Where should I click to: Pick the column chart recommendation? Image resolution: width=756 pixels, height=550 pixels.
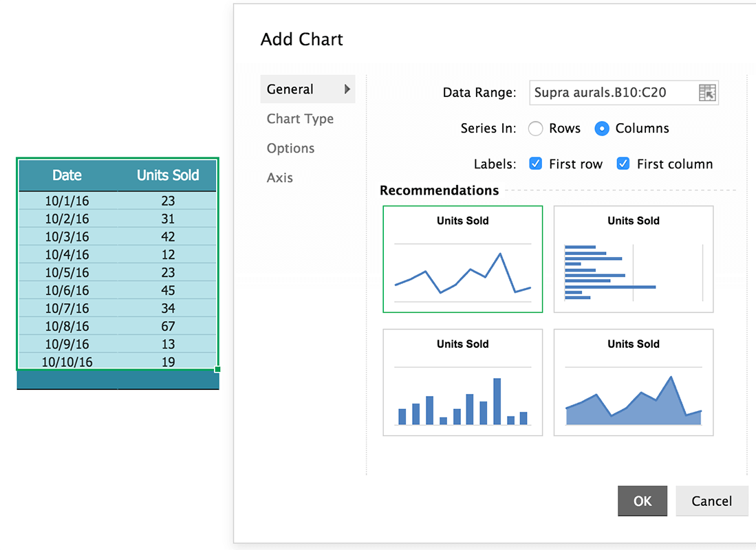tap(463, 382)
